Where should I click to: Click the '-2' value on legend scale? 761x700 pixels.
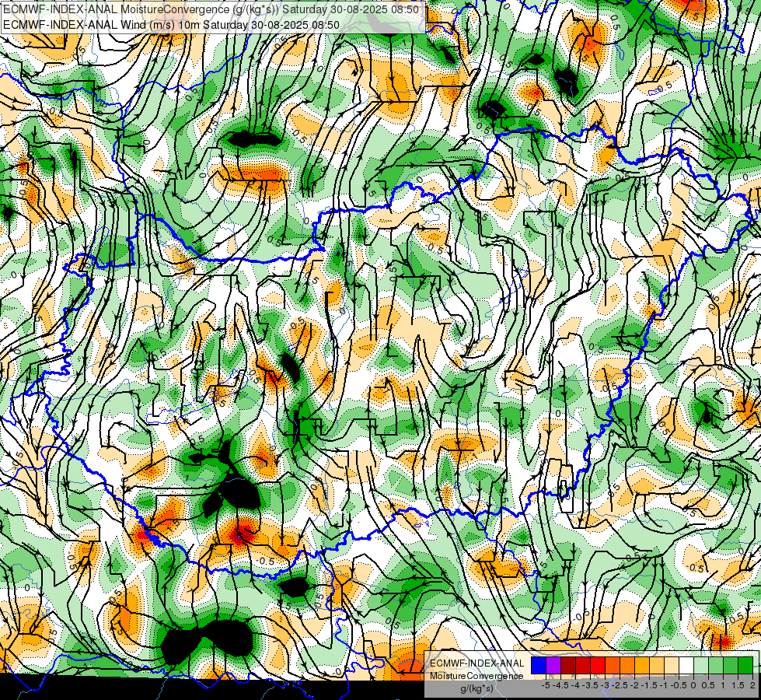(634, 685)
